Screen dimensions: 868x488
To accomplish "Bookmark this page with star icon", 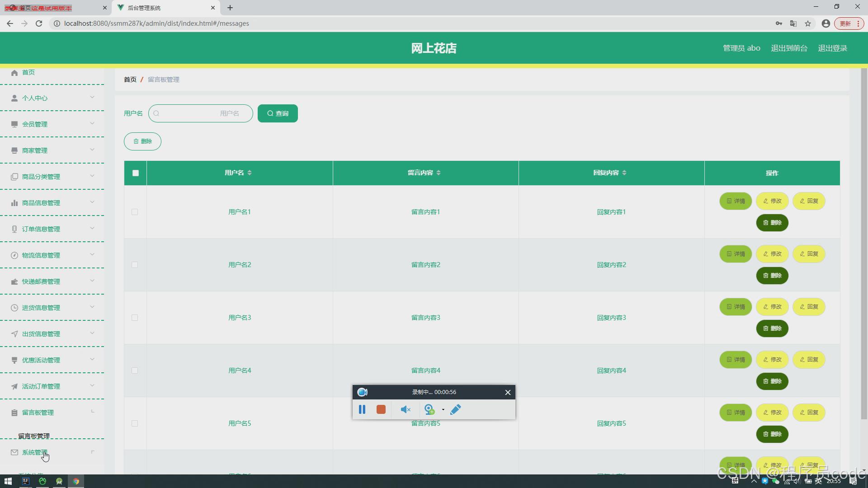I will pyautogui.click(x=808, y=23).
